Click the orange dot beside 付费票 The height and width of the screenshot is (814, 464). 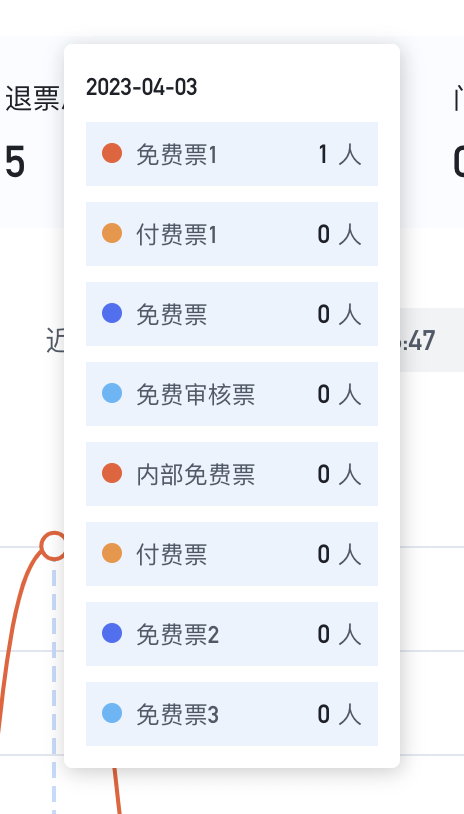[x=112, y=553]
